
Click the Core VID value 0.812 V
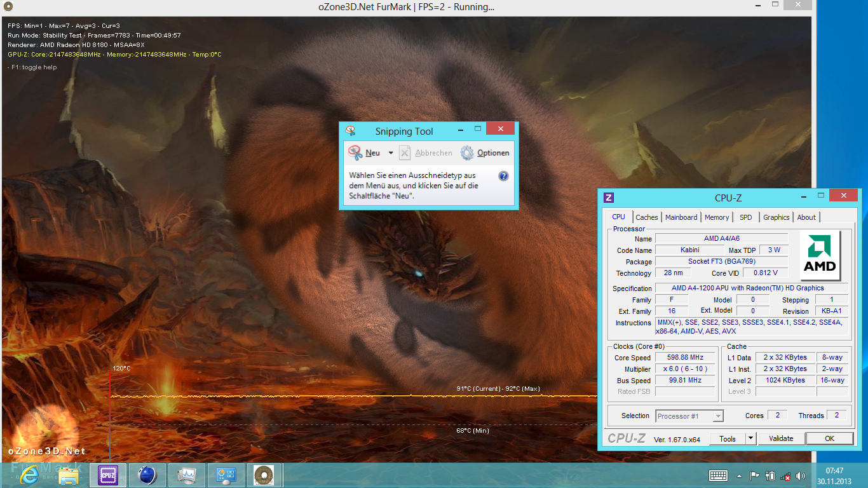tap(765, 273)
